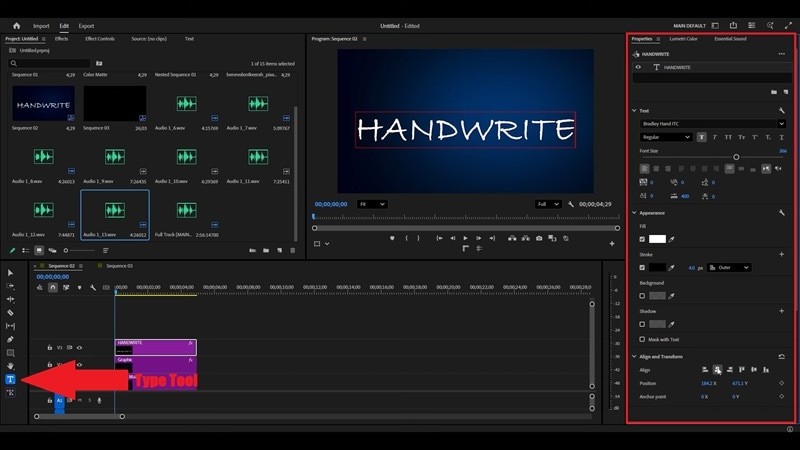Click the Home icon in the header
This screenshot has width=800, height=450.
point(16,26)
